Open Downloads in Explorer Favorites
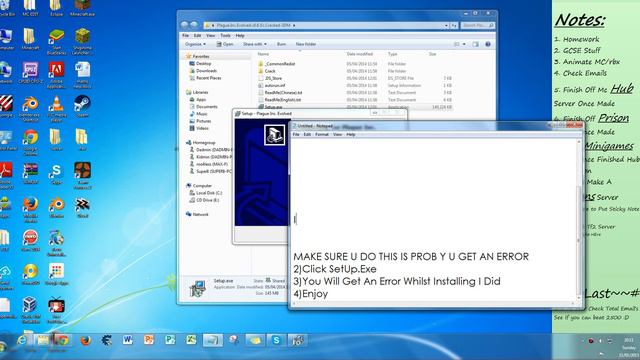Image resolution: width=640 pixels, height=360 pixels. click(x=203, y=71)
